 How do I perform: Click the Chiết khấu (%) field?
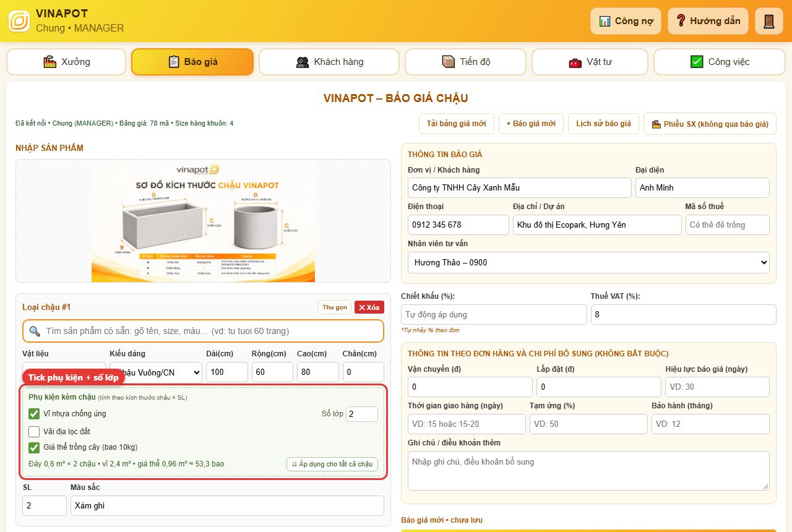pyautogui.click(x=494, y=314)
